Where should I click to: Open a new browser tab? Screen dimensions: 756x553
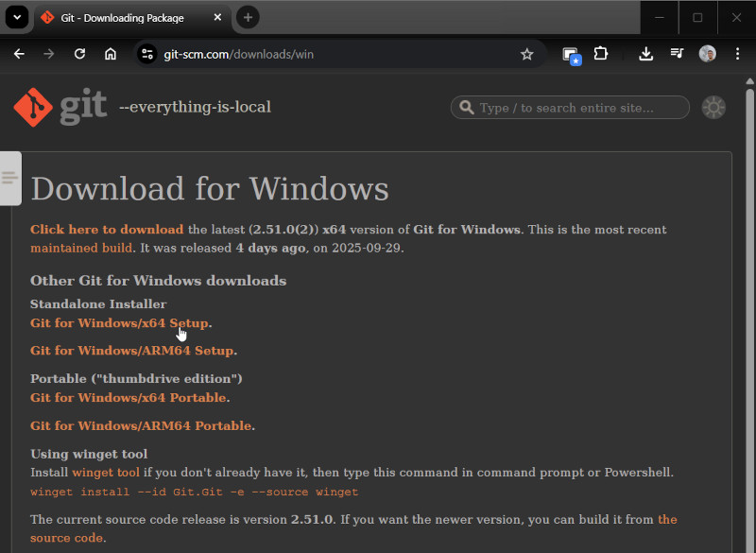[248, 17]
